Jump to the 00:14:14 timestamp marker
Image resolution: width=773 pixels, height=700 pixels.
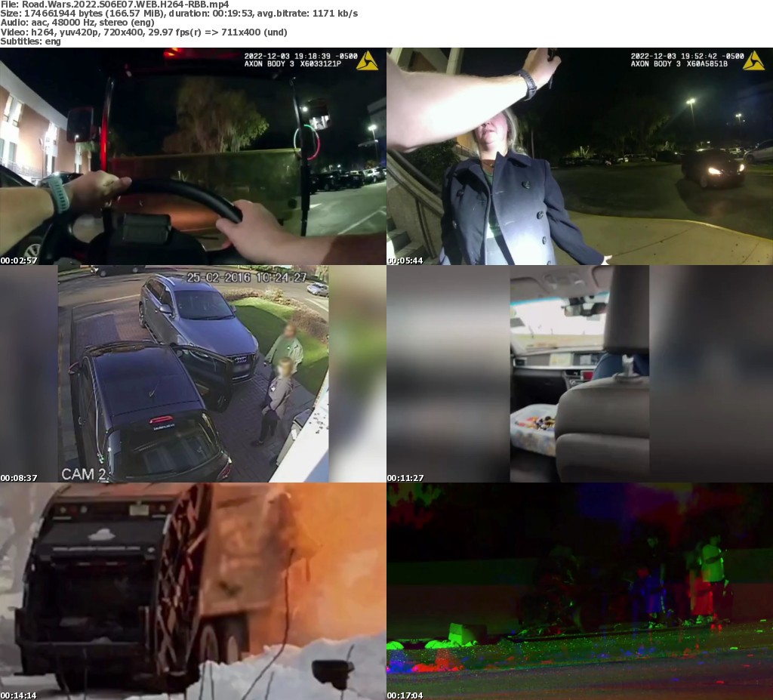[19, 695]
